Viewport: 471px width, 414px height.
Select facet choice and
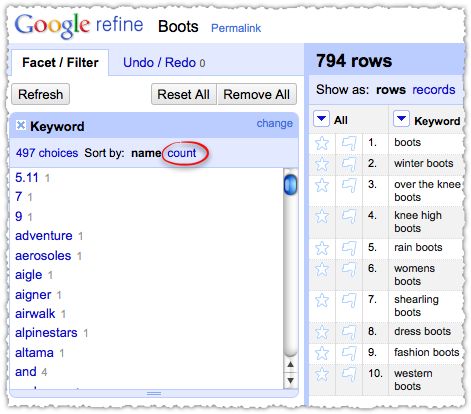tap(26, 372)
